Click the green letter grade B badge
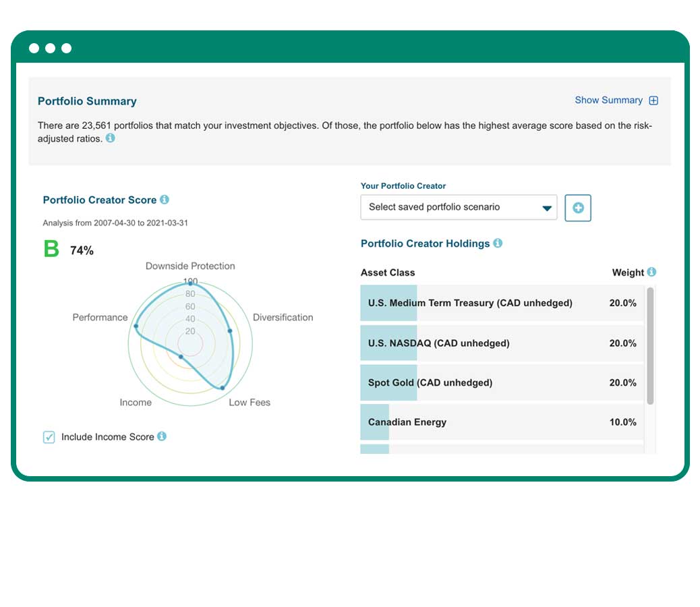700x607 pixels. tap(50, 249)
